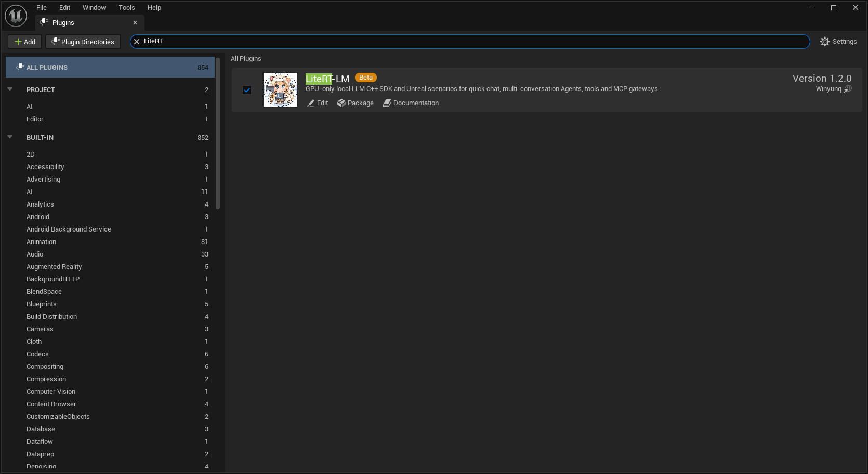Open the Tools menu
The width and height of the screenshot is (868, 474).
point(126,8)
